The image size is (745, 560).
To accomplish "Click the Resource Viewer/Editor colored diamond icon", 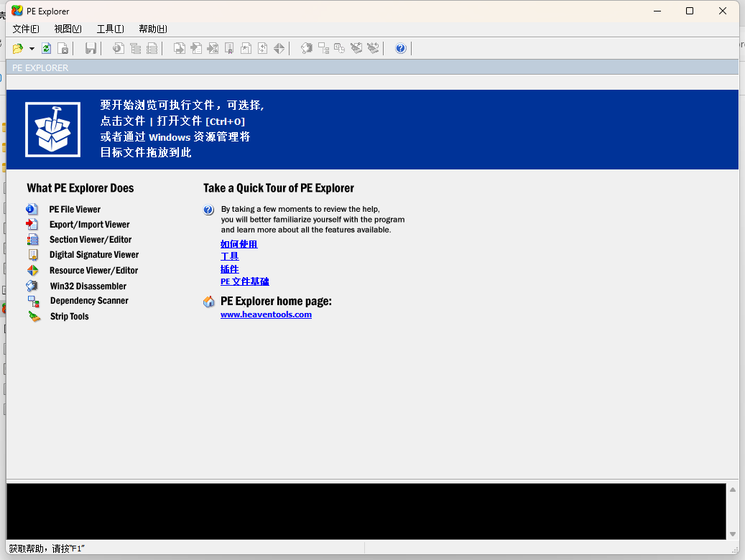I will click(32, 270).
